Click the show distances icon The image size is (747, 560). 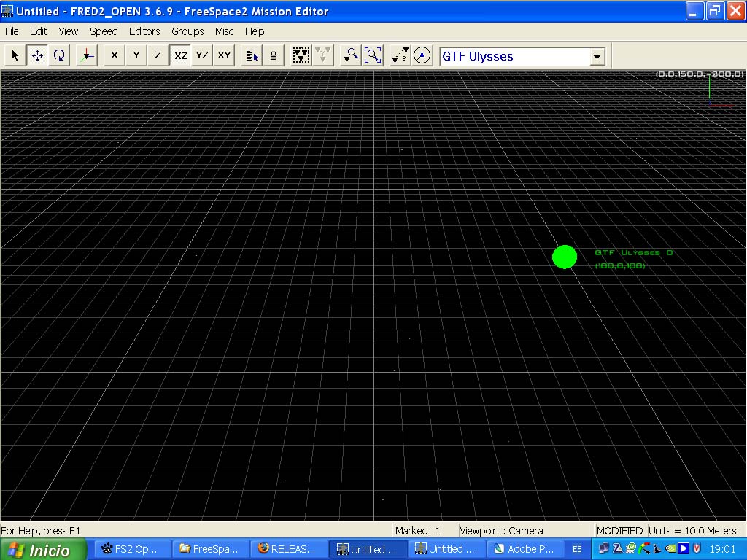click(400, 55)
